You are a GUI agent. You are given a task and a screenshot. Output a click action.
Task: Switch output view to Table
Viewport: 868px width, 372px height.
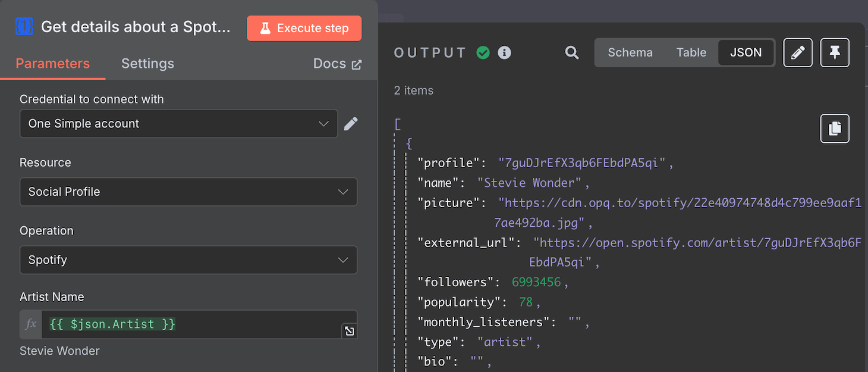[691, 52]
